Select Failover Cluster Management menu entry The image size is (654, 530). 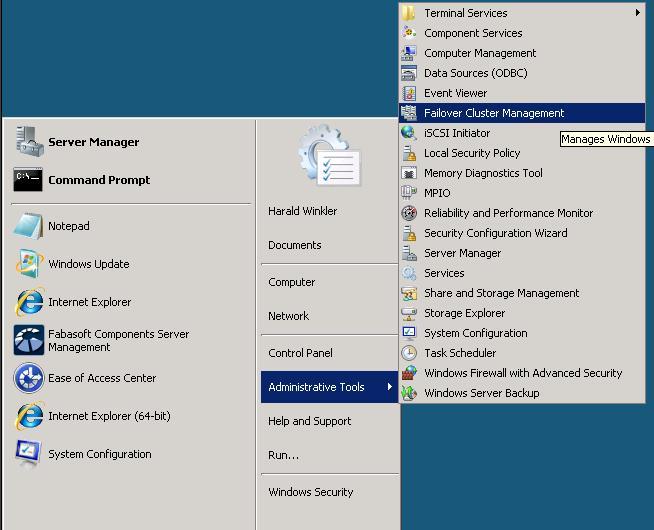[x=494, y=113]
